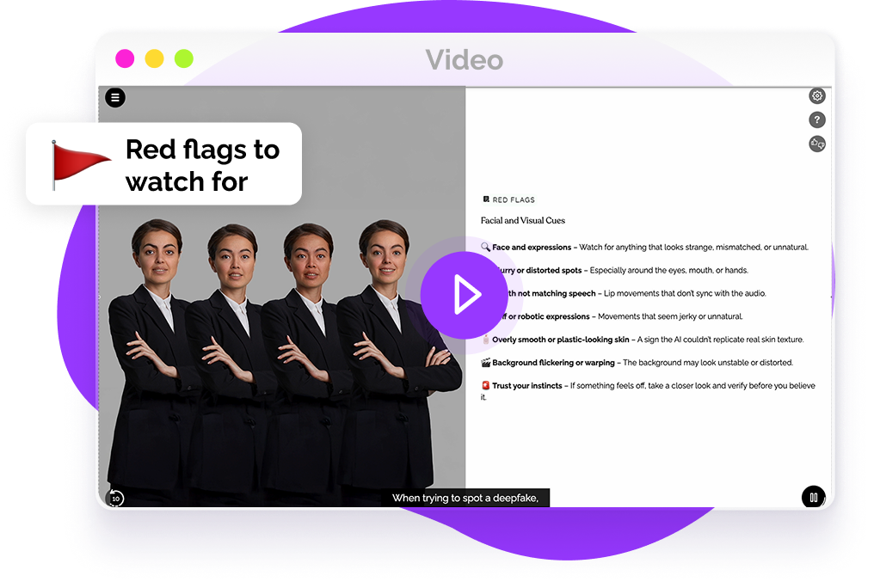This screenshot has width=874, height=588.
Task: Click the Video title in the window bar
Action: pos(464,59)
